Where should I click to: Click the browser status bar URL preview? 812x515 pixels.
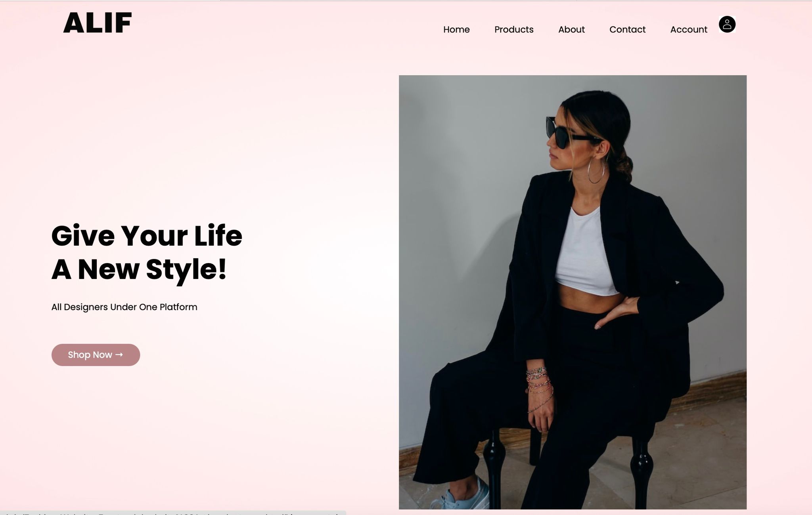(x=173, y=513)
